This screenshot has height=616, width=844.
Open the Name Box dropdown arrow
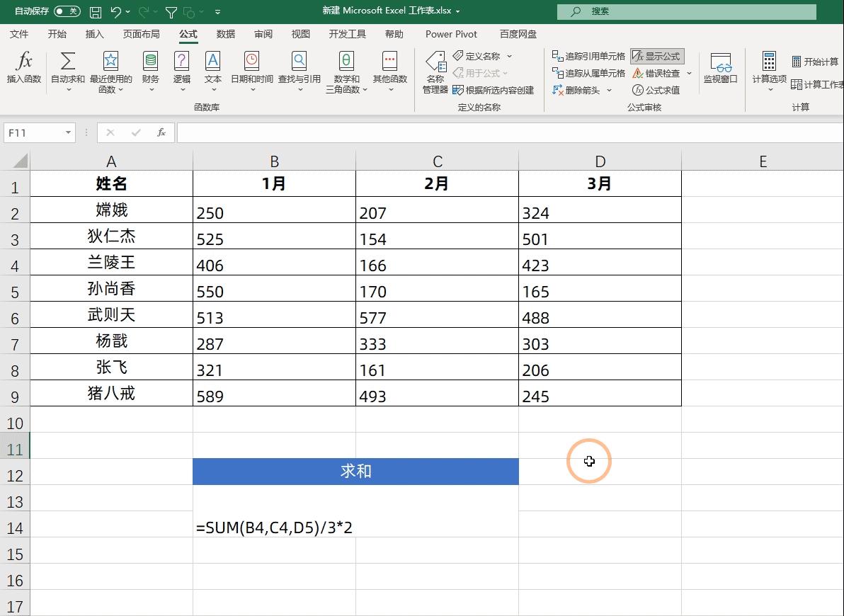[67, 132]
